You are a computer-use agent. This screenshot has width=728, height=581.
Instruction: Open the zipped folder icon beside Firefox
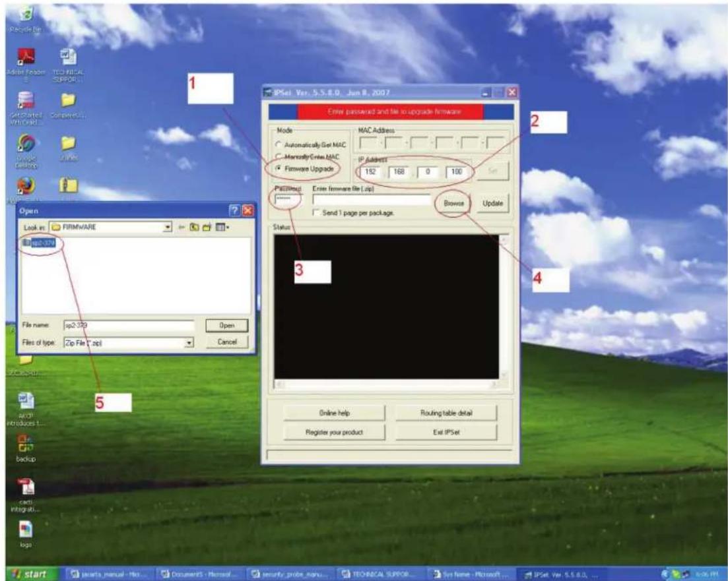coord(69,187)
